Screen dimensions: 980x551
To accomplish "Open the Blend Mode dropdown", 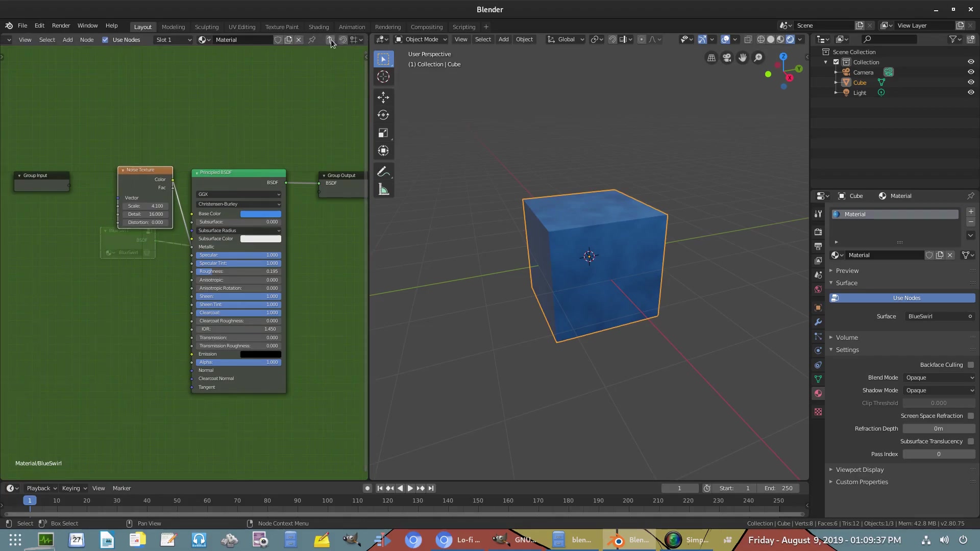I will coord(939,378).
